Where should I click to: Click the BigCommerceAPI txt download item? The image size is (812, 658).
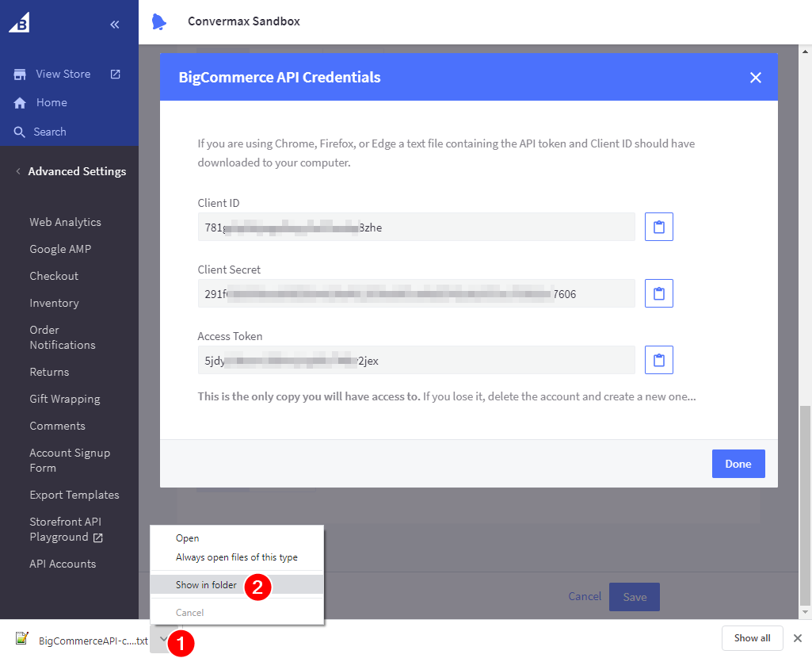[x=93, y=641]
